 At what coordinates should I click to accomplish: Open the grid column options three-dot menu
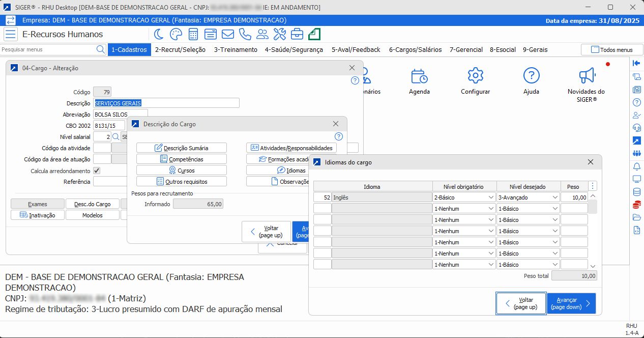(x=593, y=186)
